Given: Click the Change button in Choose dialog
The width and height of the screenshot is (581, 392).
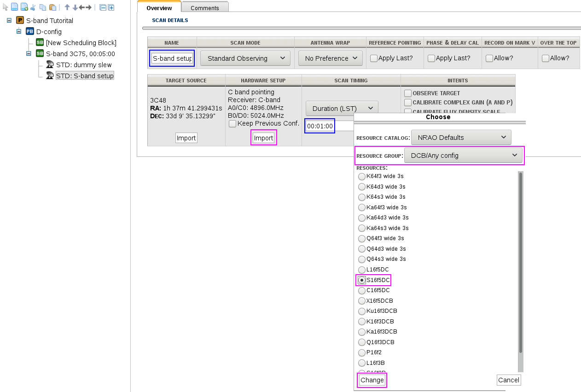Looking at the screenshot, I should coord(372,380).
